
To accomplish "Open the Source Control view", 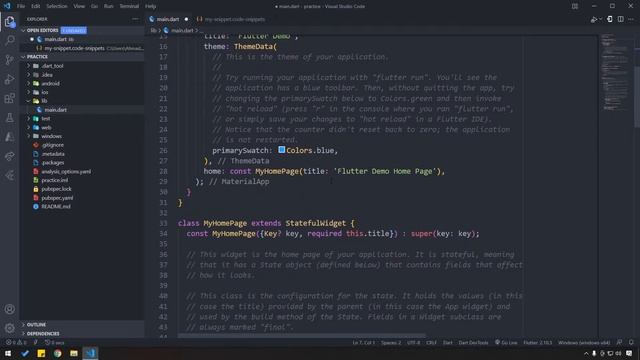I will 10,60.
